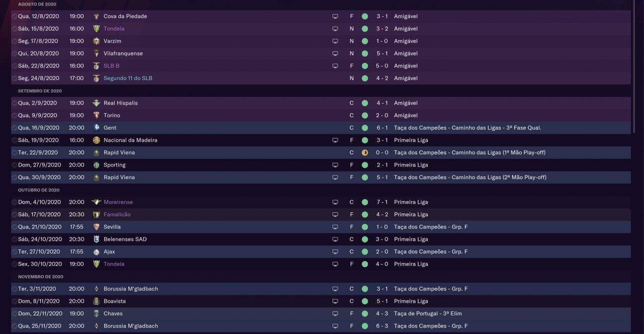Image resolution: width=644 pixels, height=334 pixels.
Task: Click the Sevilla club badge
Action: click(97, 227)
